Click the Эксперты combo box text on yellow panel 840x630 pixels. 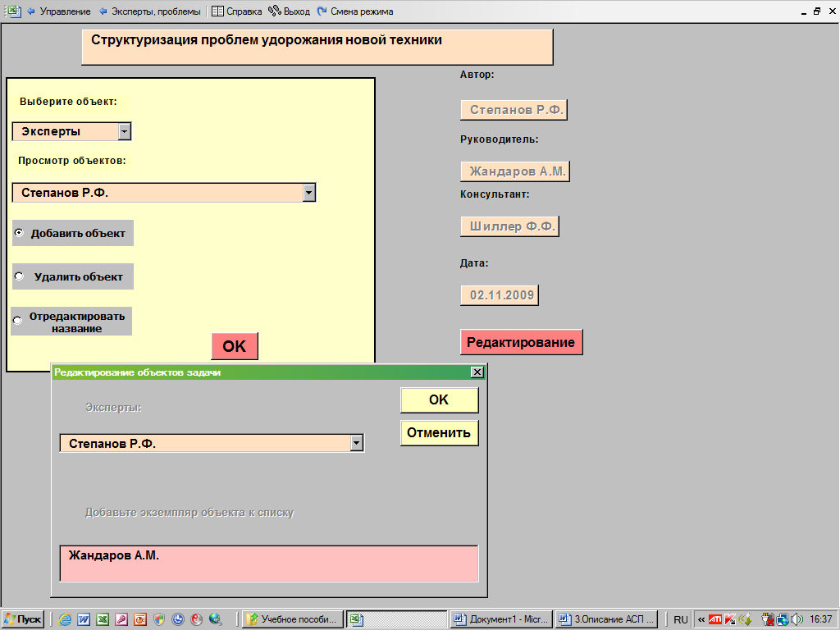click(51, 131)
